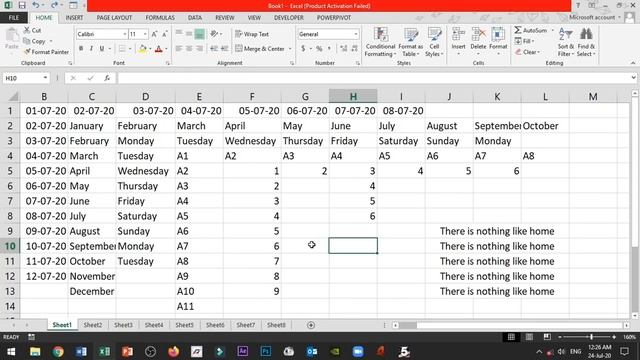Image resolution: width=640 pixels, height=360 pixels.
Task: Open Conditional Formatting menu
Action: (380, 42)
